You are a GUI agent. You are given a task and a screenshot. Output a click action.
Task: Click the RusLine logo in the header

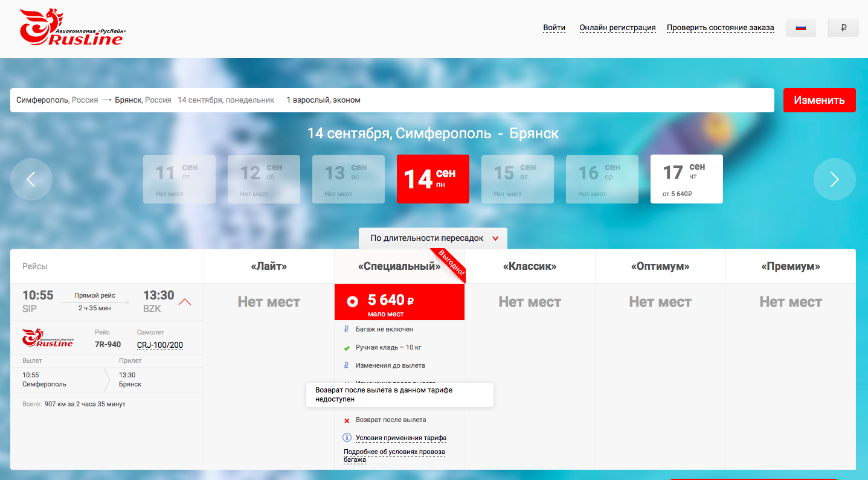(x=72, y=28)
